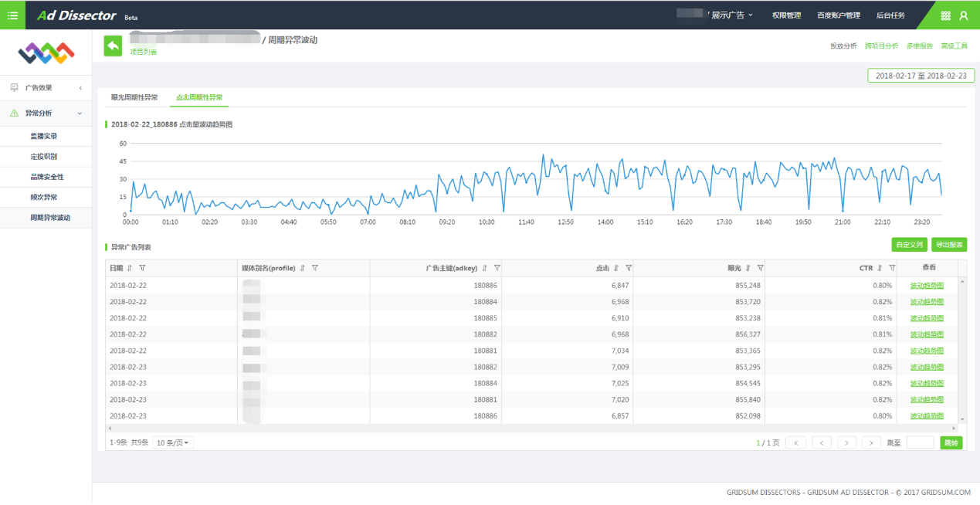Open the 项目列表 link

(x=143, y=52)
